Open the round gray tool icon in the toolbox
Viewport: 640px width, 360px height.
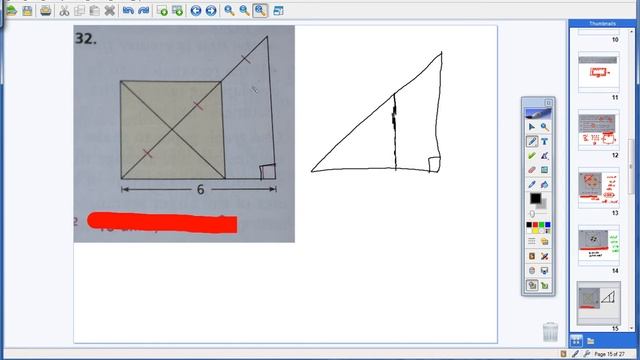(x=531, y=271)
